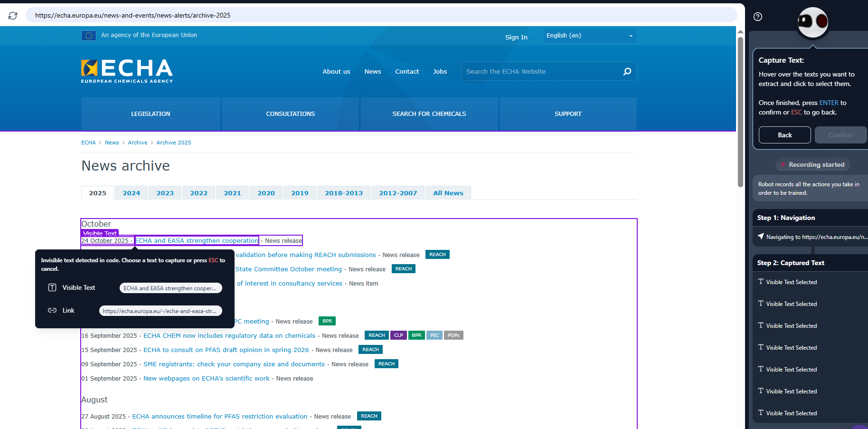Click the Back button in Capture Text panel
Screen dimensions: 868x429
pyautogui.click(x=784, y=135)
